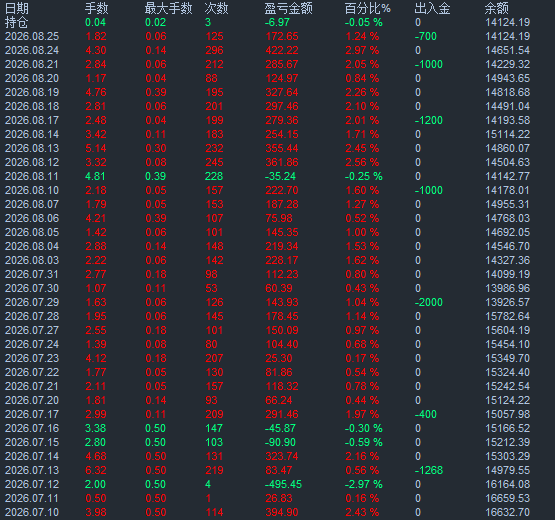This screenshot has height=520, width=555.
Task: Click loss -35.24 on 2026.08.11
Action: coord(280,176)
